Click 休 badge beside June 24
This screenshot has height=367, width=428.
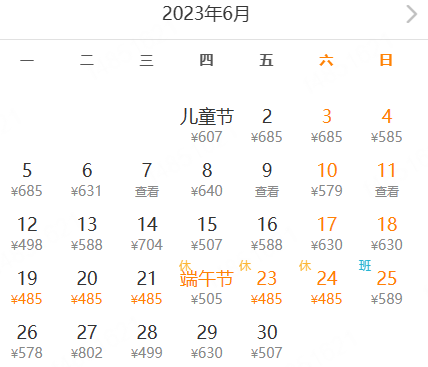(305, 266)
